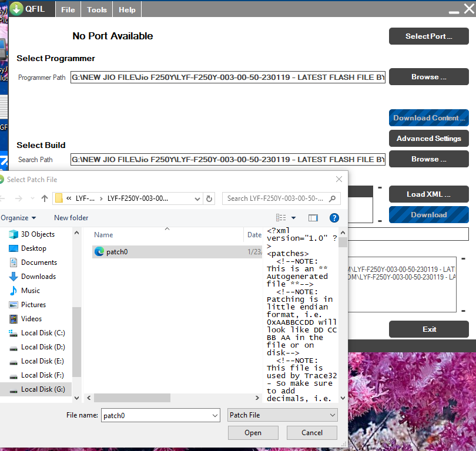Open the file dialog help icon
This screenshot has height=451, width=476.
coord(334,218)
